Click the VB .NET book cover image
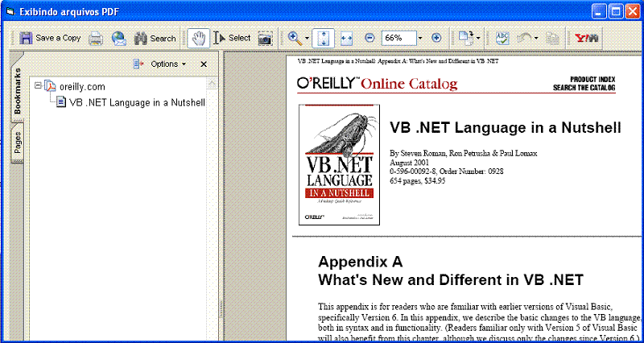 click(339, 165)
